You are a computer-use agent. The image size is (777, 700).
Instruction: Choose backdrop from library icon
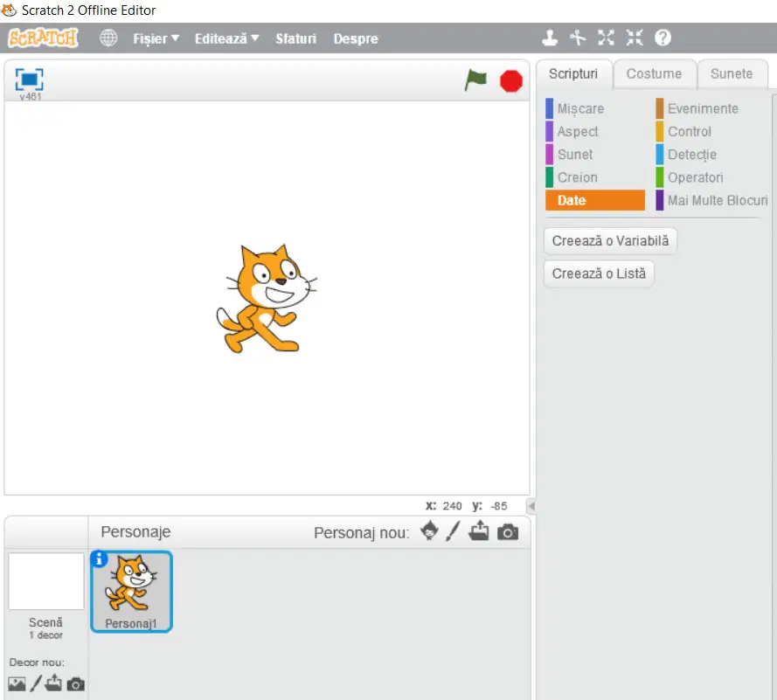point(17,684)
